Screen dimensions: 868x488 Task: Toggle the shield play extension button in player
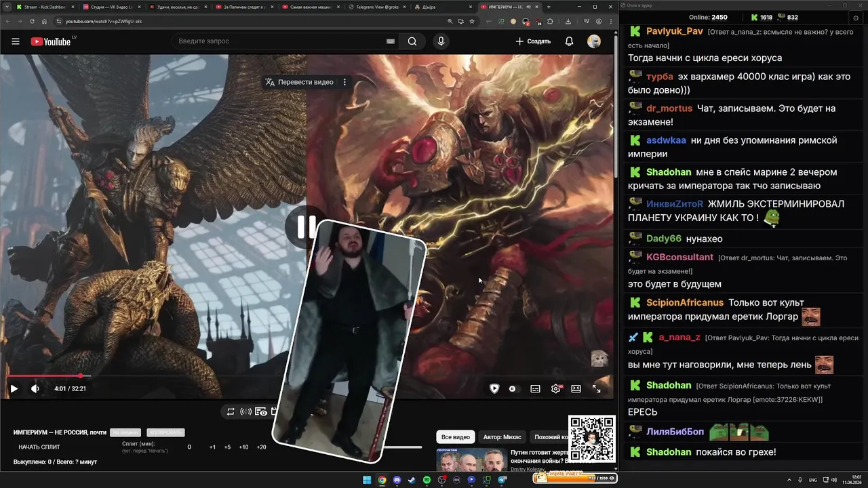(x=494, y=388)
